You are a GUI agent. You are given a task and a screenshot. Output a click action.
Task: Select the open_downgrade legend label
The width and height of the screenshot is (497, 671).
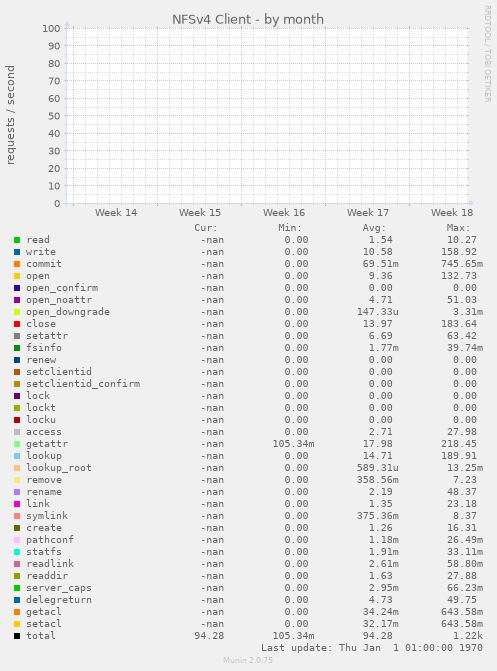68,312
